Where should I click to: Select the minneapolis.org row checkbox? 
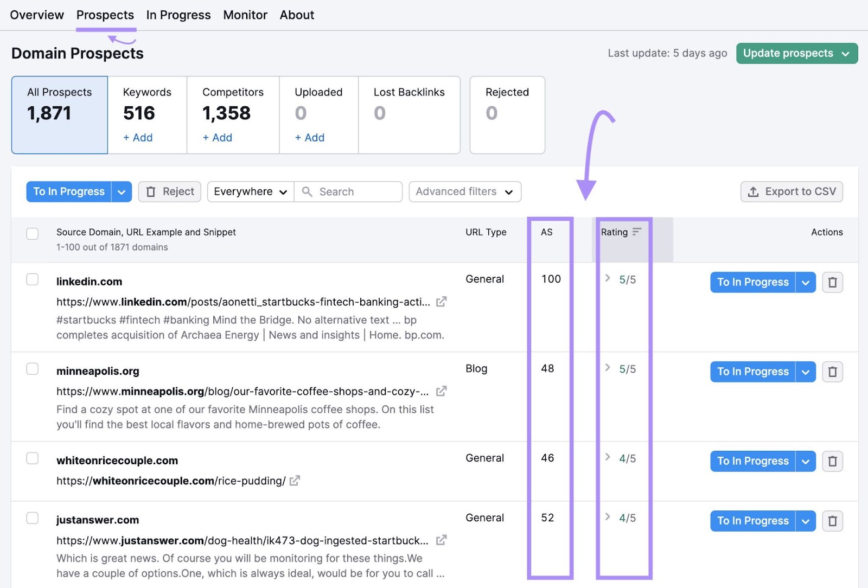coord(32,368)
